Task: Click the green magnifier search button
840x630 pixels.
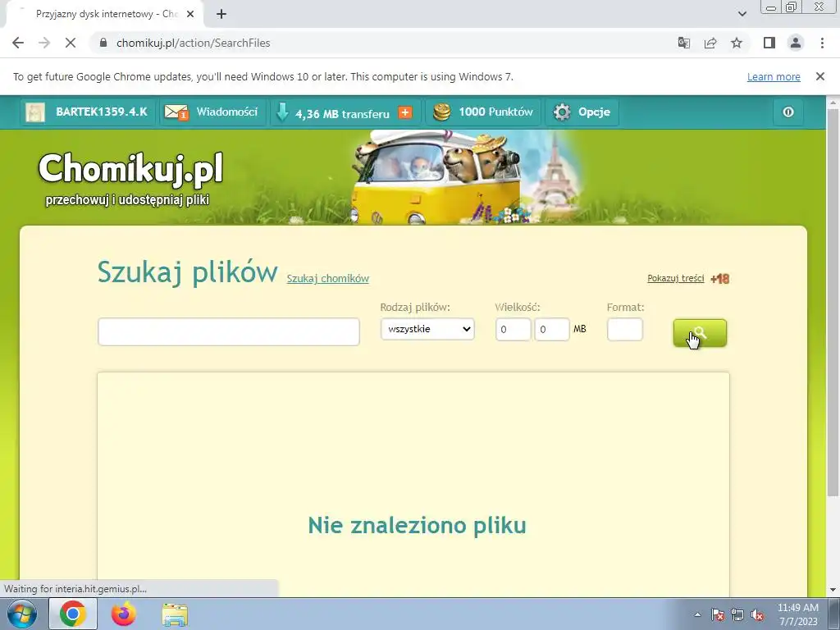Action: click(x=700, y=333)
